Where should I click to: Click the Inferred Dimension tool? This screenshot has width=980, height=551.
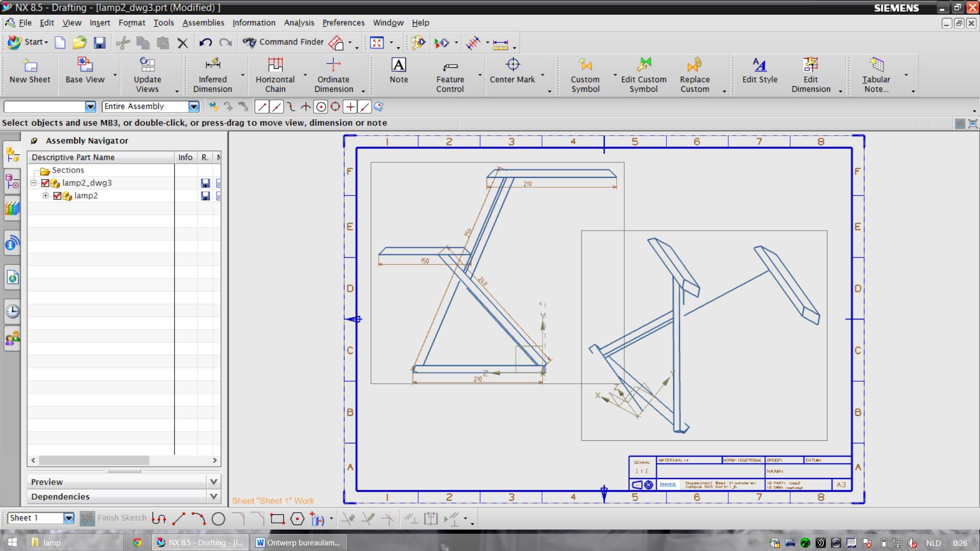(212, 74)
